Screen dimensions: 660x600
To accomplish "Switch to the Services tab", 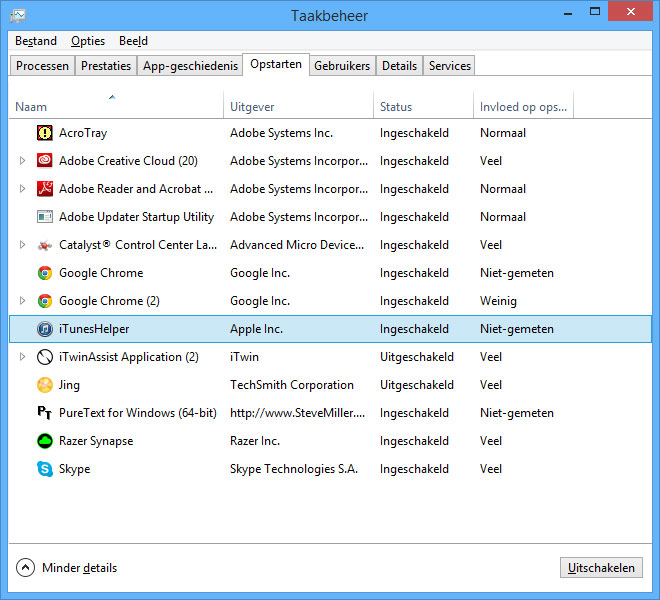I will click(x=450, y=66).
